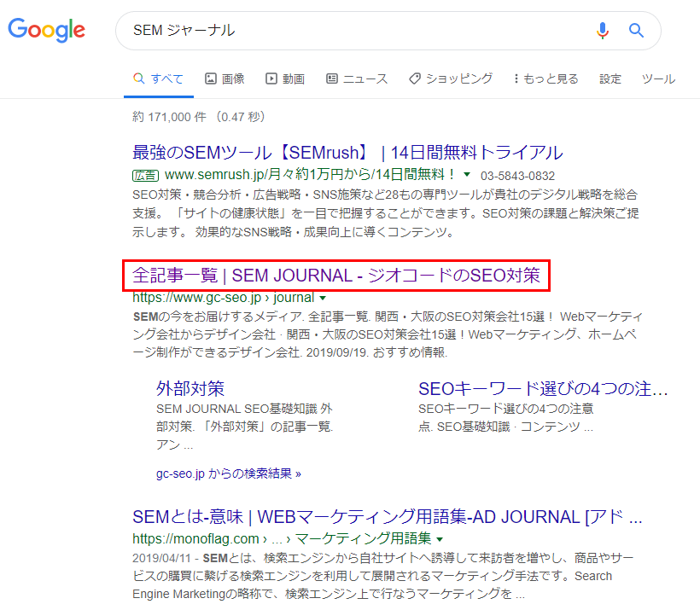Click the phone number 03-5843-0832
This screenshot has width=700, height=610.
tap(517, 176)
